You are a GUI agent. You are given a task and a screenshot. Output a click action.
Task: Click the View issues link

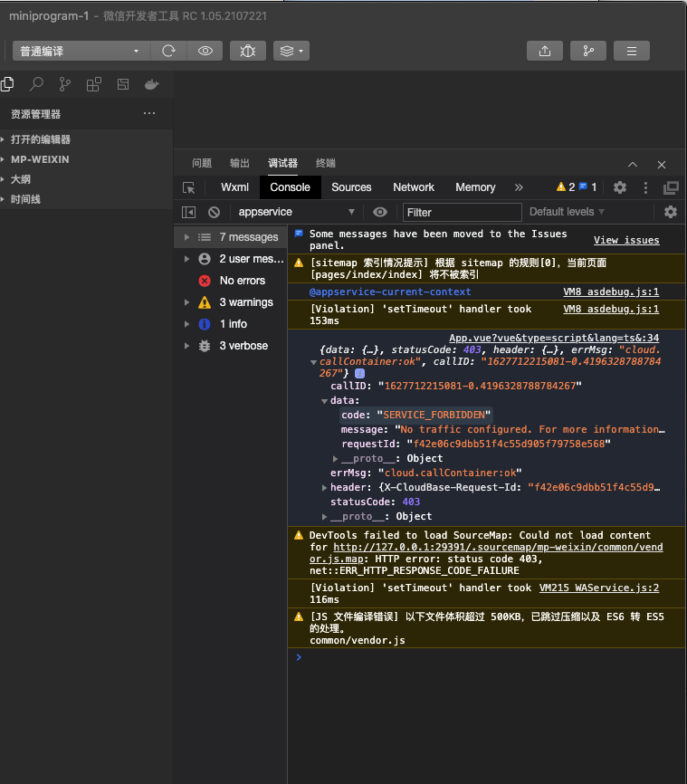(x=625, y=240)
